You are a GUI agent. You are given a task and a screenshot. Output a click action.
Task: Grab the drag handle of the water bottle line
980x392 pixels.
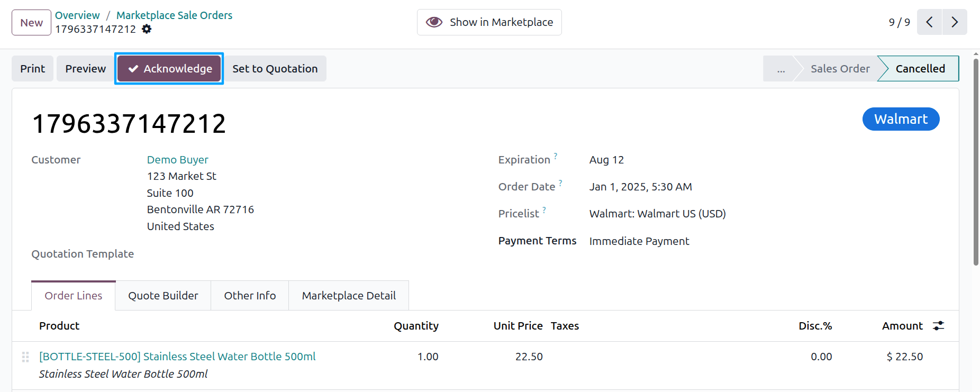coord(25,357)
